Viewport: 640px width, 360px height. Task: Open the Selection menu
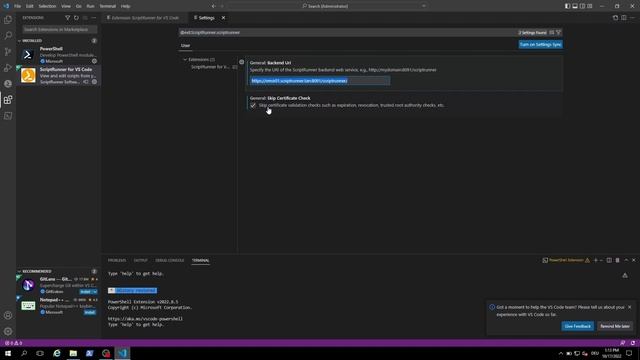pos(47,6)
